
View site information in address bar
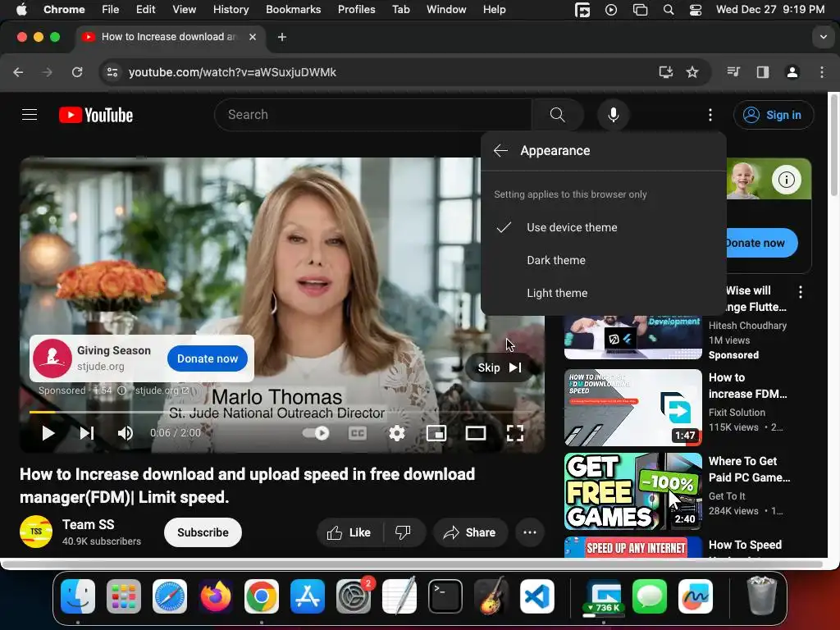[112, 72]
